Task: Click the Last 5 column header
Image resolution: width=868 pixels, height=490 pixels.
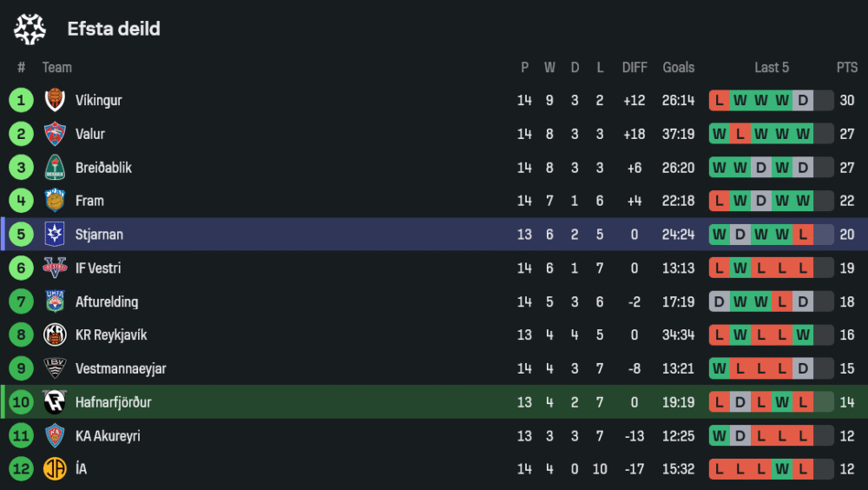Action: pos(772,68)
